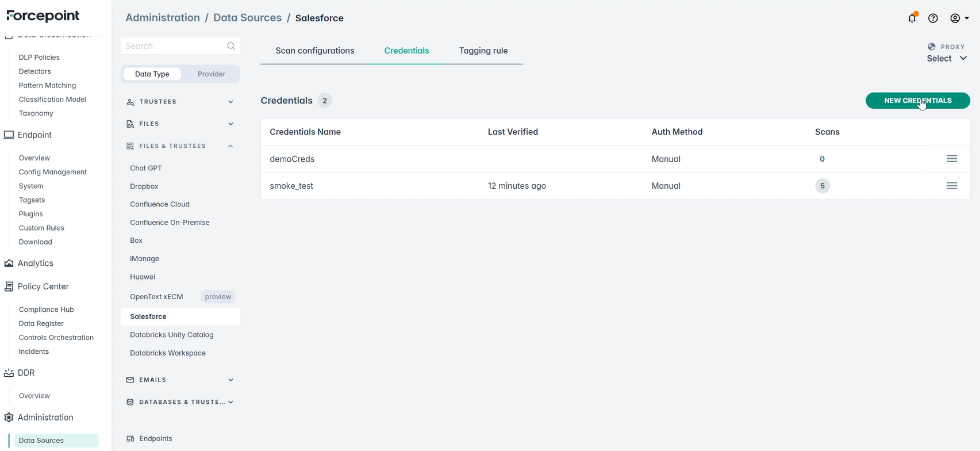Image resolution: width=980 pixels, height=451 pixels.
Task: Click the demoCreds credentials name
Action: (292, 159)
